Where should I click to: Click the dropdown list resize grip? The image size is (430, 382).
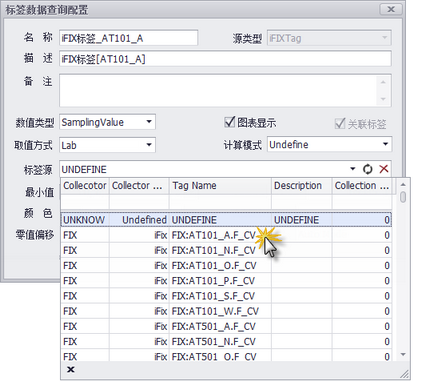pos(405,374)
